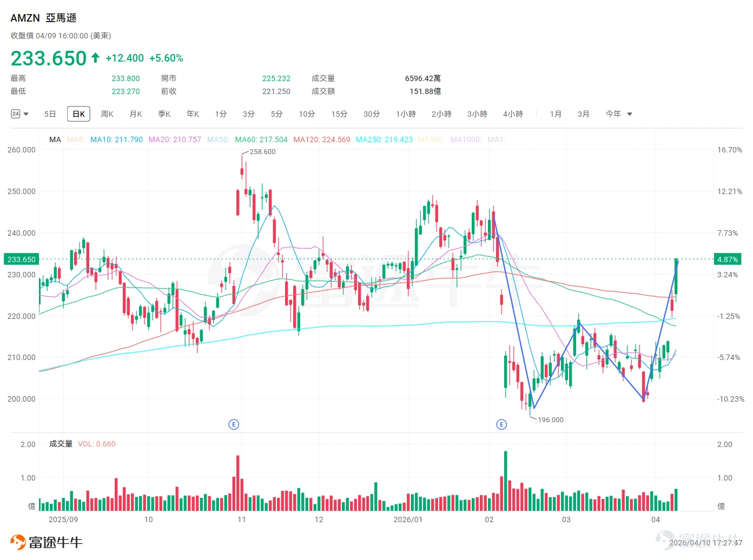Choose the 1小時 interval
The width and height of the screenshot is (753, 560).
coord(406,114)
